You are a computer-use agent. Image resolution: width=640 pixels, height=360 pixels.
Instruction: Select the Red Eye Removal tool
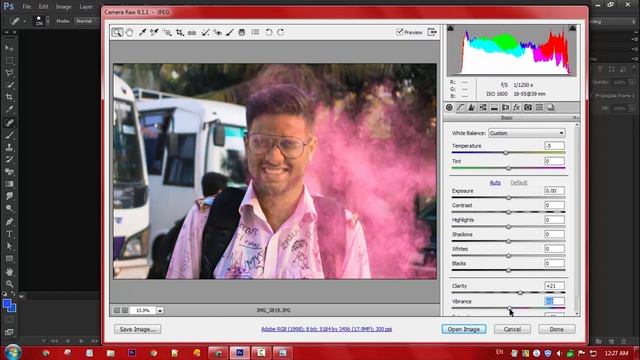coord(218,32)
